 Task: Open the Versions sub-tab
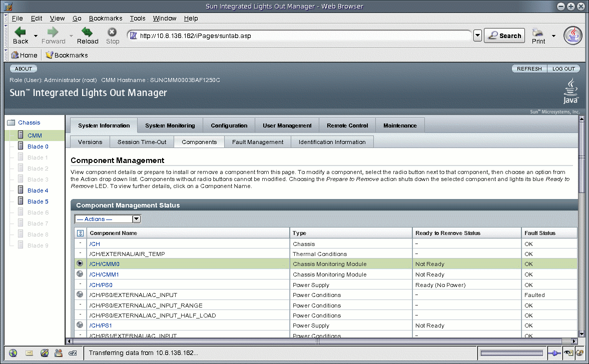click(90, 142)
